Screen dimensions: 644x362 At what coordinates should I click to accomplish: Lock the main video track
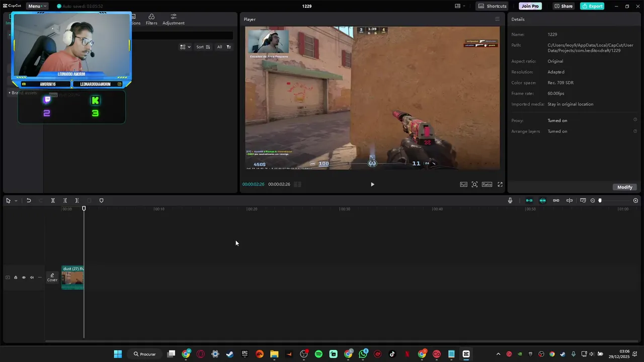[x=16, y=278]
